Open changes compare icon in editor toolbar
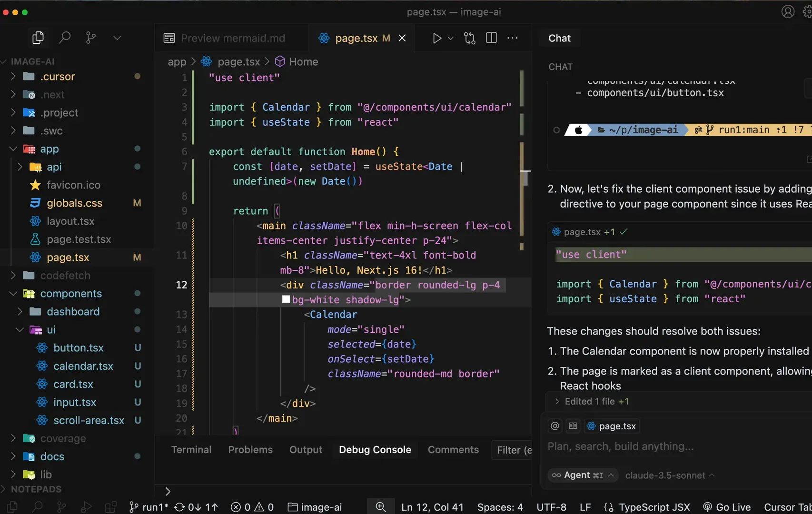Viewport: 812px width, 514px height. [469, 38]
